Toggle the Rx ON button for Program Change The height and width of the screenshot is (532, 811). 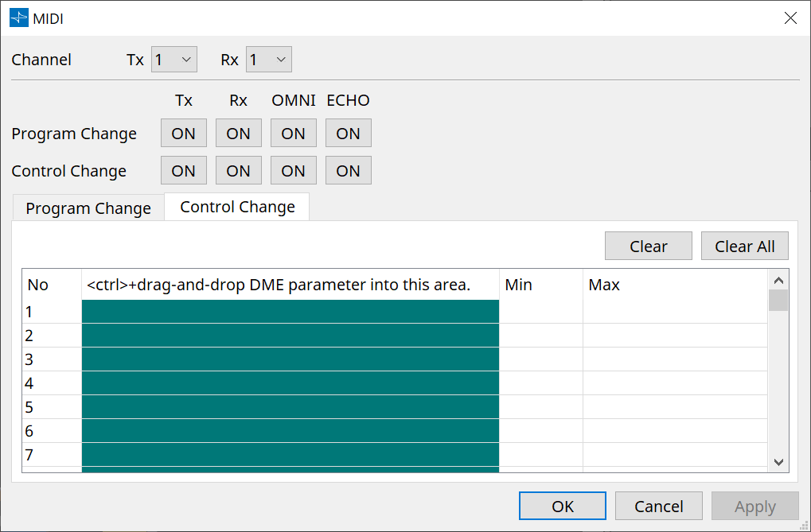[x=238, y=132]
